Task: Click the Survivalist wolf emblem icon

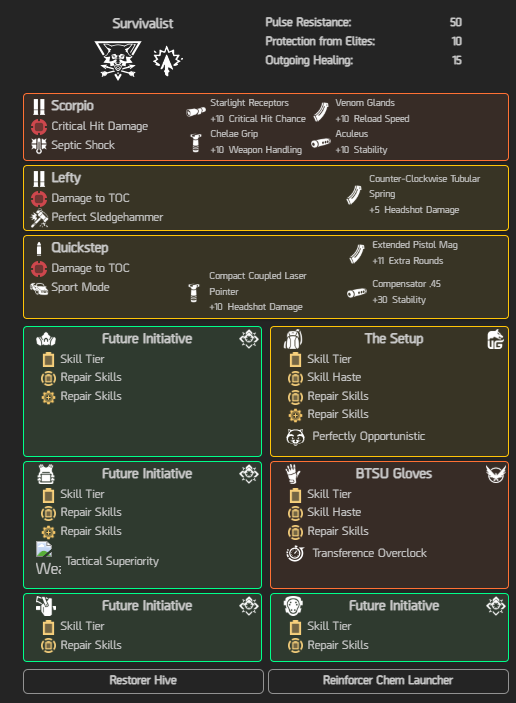Action: pyautogui.click(x=118, y=61)
